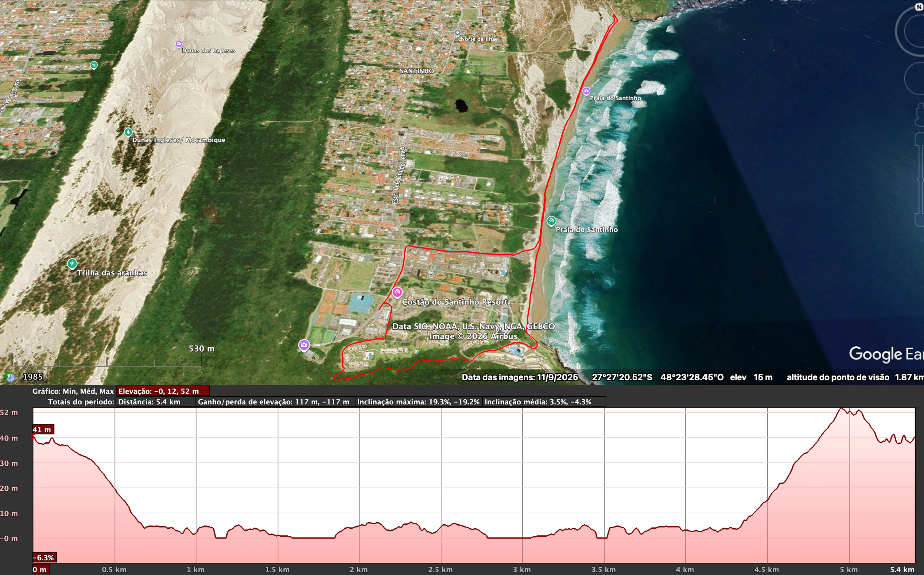Open the historical imagery clock icon

(9, 377)
